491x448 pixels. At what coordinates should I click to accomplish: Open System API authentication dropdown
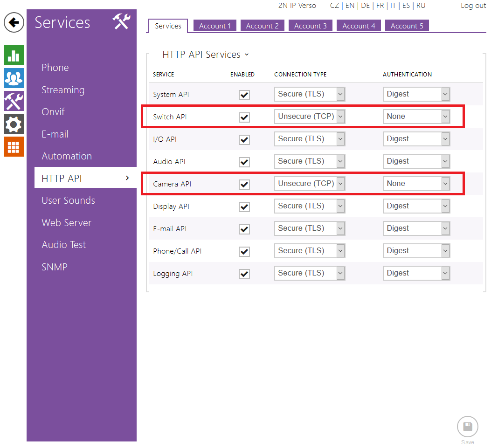[416, 94]
